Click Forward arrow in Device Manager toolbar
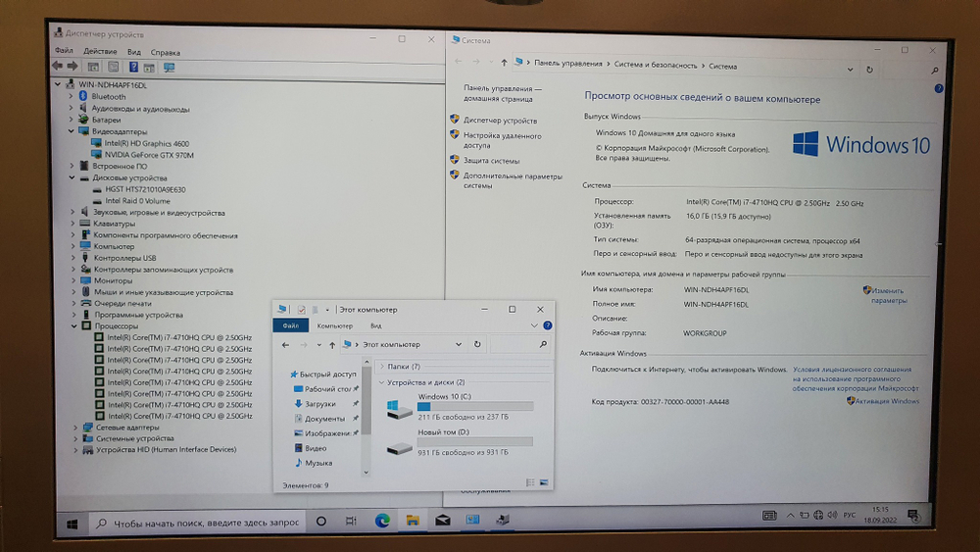Viewport: 980px width, 552px height. click(x=73, y=66)
